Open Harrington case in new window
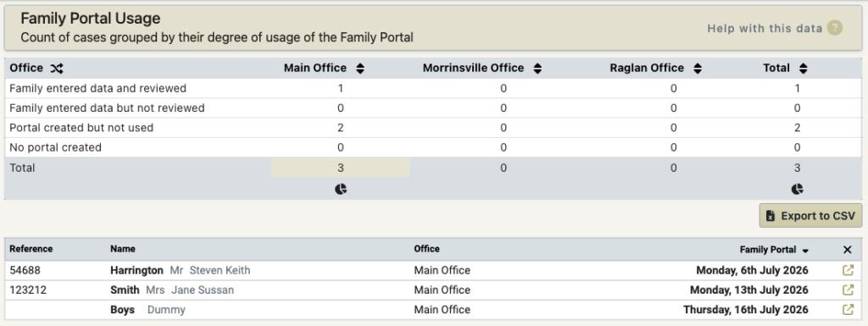 click(x=848, y=270)
